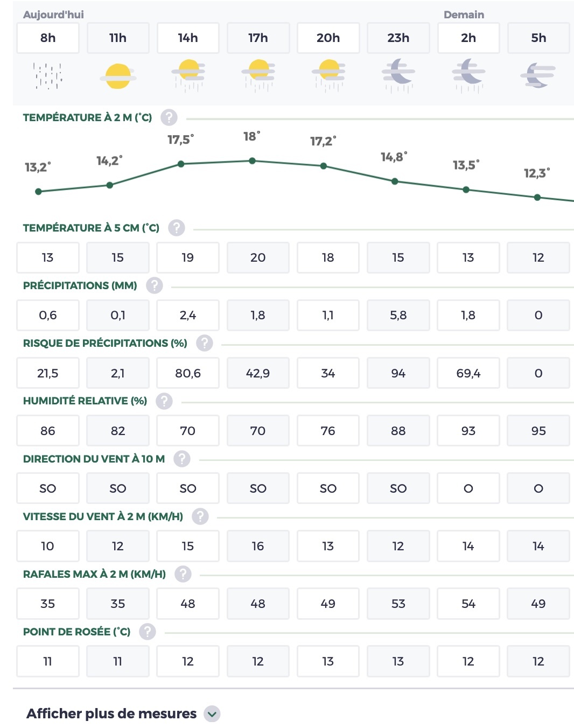Open the Direction du vent help icon
The height and width of the screenshot is (728, 574).
click(182, 459)
